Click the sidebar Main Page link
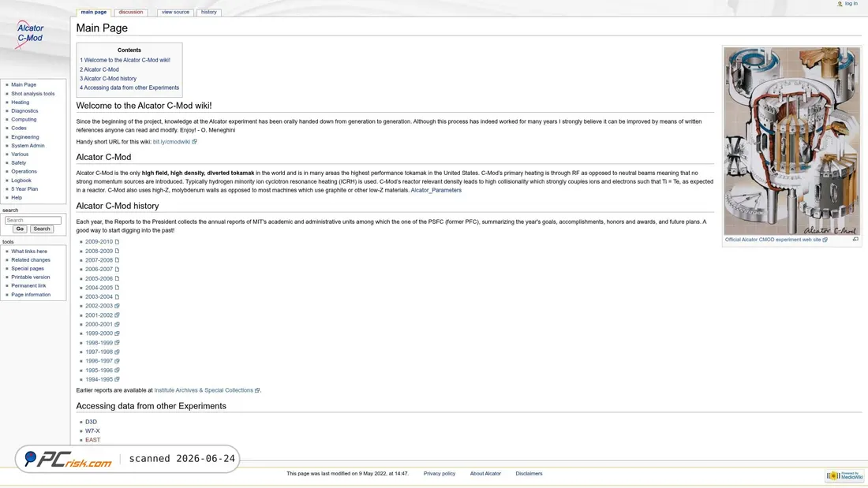 point(23,84)
